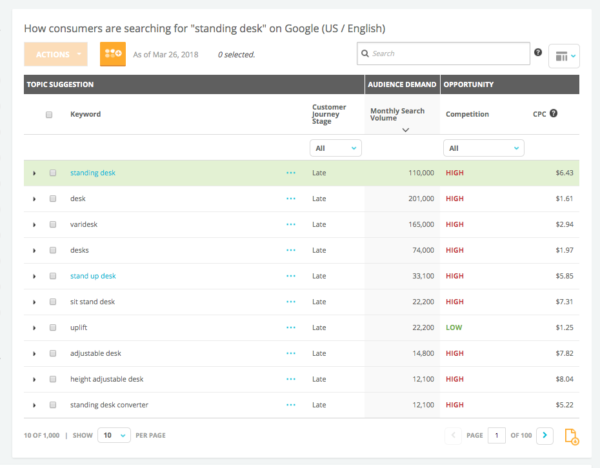Click the CPC help question mark icon
The image size is (600, 468).
(x=553, y=113)
